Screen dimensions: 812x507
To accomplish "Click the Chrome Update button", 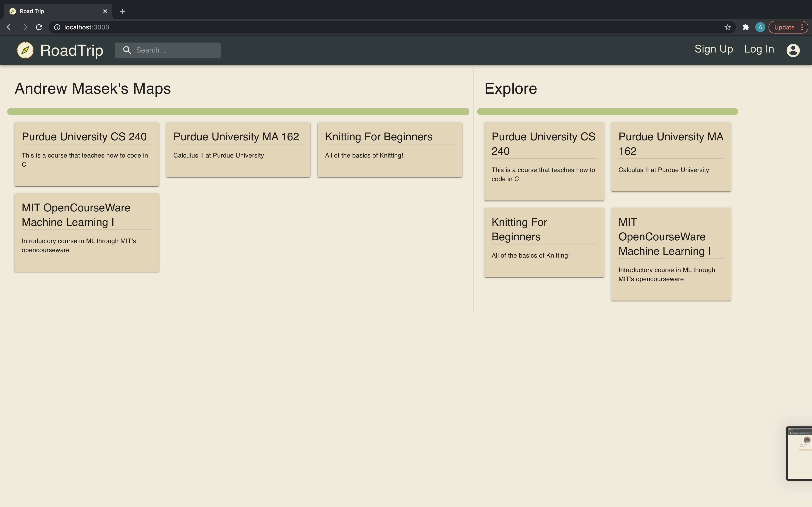I will tap(784, 27).
